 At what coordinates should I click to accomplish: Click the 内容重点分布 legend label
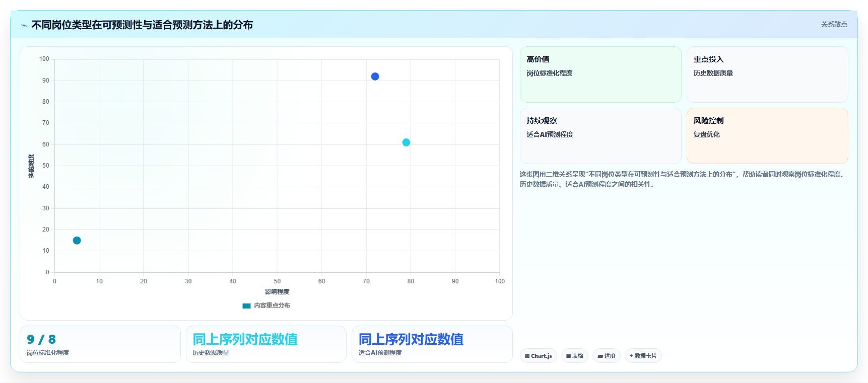coord(272,305)
